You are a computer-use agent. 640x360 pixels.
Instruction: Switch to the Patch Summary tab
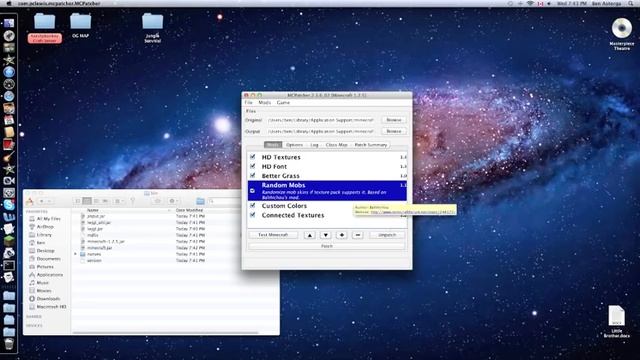point(371,145)
